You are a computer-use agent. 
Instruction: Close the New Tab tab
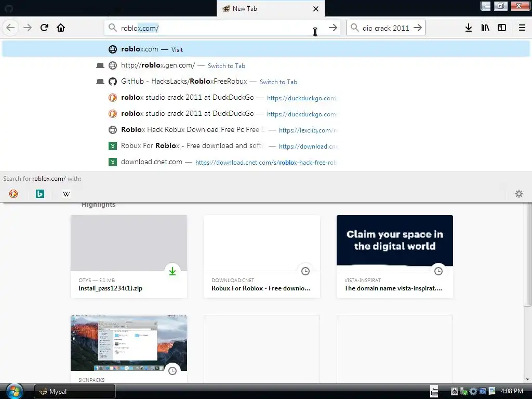(316, 9)
